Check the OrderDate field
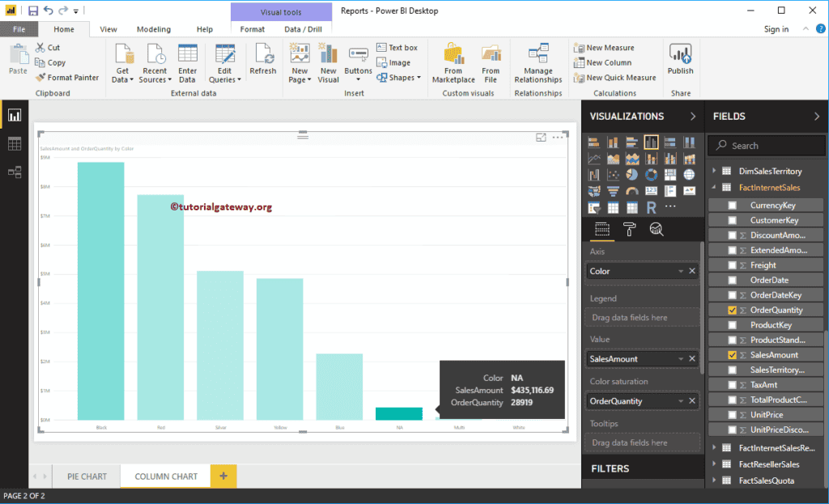The image size is (829, 504). [732, 280]
